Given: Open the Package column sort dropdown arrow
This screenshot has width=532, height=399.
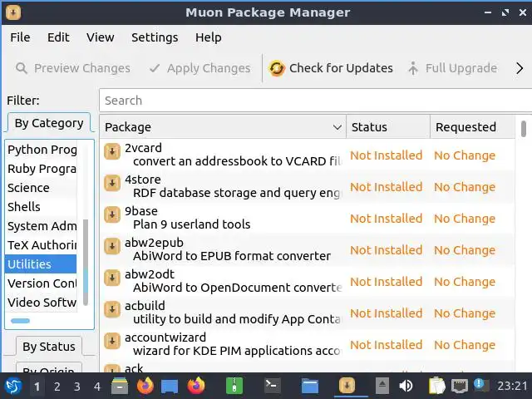Looking at the screenshot, I should (x=337, y=127).
